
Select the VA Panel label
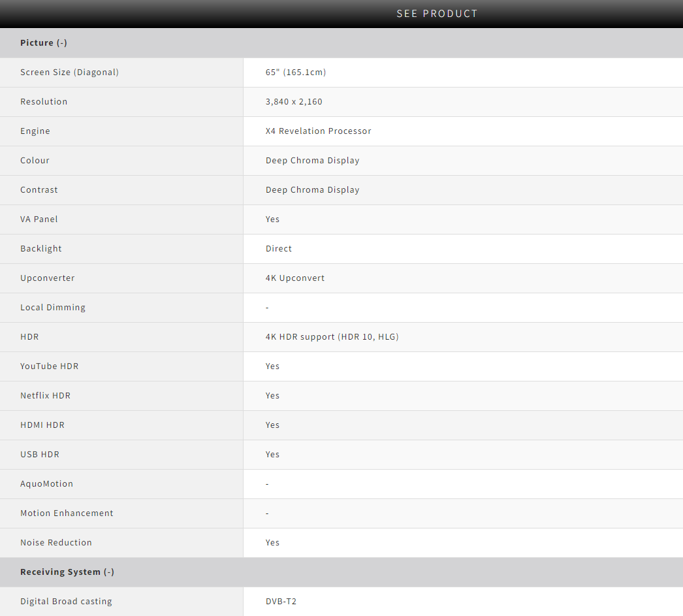[x=39, y=219]
